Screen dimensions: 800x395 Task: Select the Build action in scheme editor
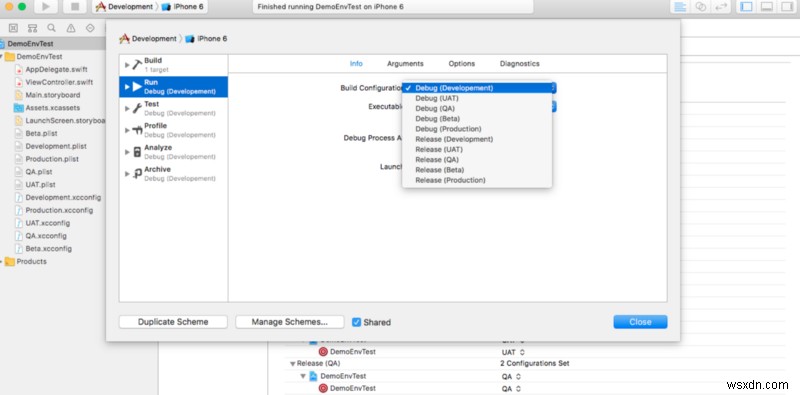(173, 65)
